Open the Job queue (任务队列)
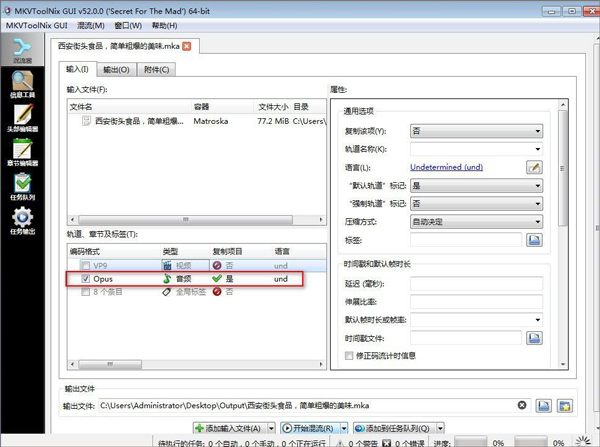 [22, 187]
